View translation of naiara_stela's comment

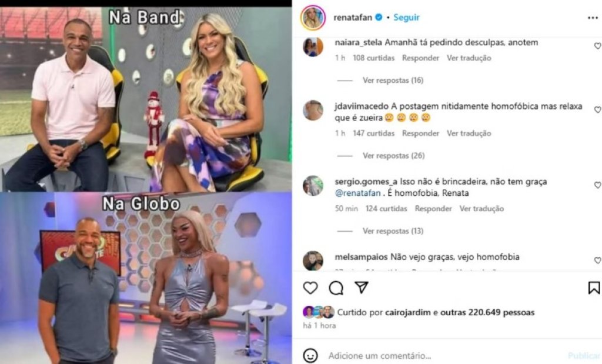point(469,58)
